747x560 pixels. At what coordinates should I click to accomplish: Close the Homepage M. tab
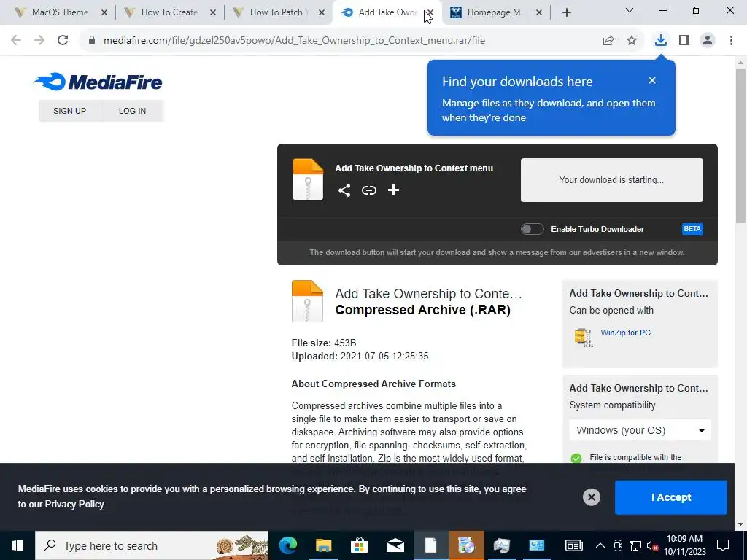click(539, 12)
